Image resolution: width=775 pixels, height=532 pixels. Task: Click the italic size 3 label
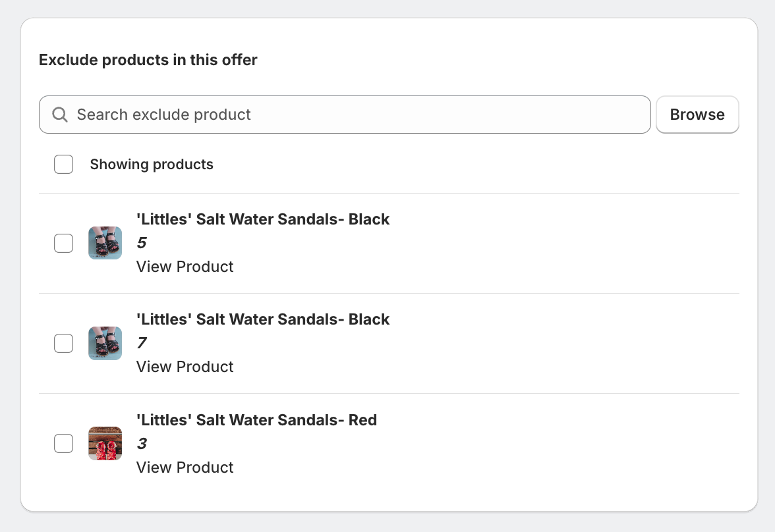click(141, 444)
